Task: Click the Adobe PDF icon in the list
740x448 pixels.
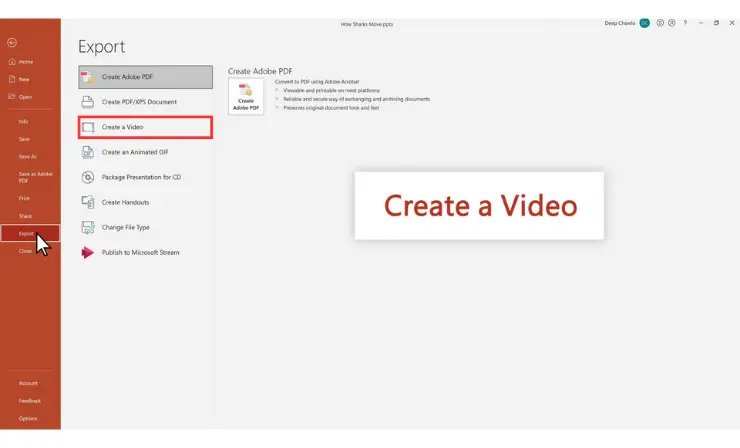Action: (87, 77)
